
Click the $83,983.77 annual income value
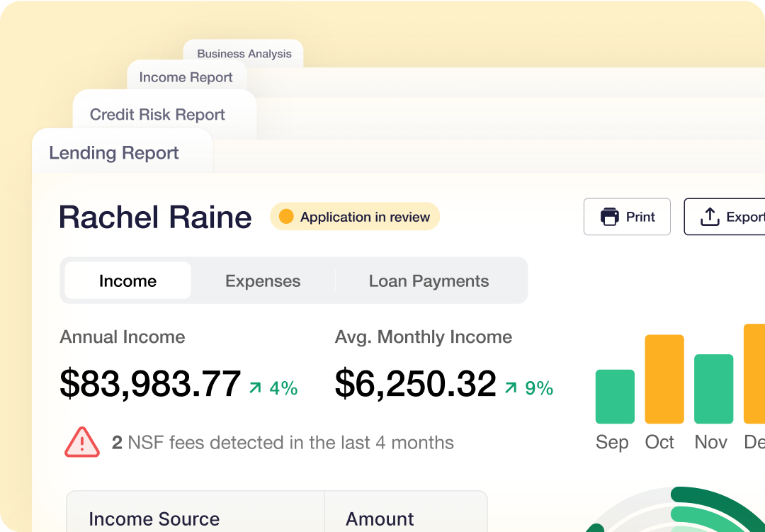click(150, 384)
